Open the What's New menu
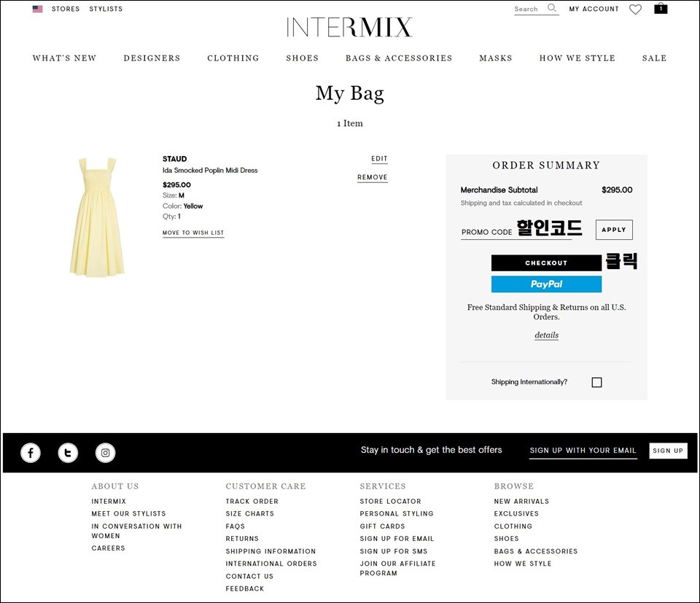The image size is (700, 603). [x=64, y=58]
